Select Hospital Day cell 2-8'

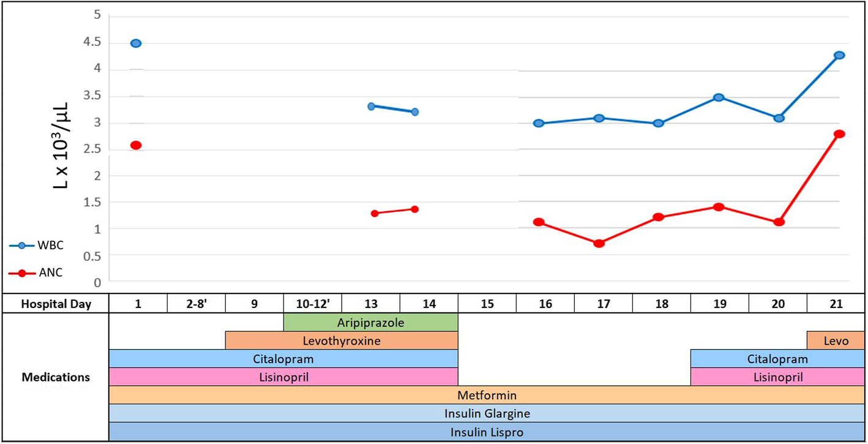pos(196,304)
